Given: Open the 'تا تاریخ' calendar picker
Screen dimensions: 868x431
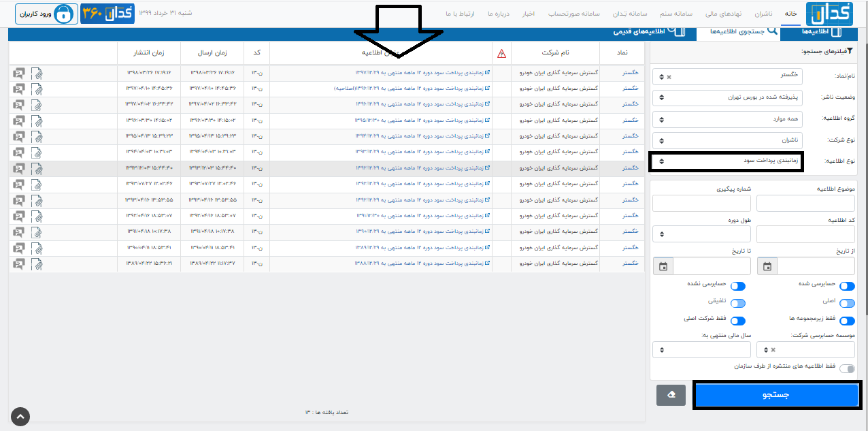Looking at the screenshot, I should (x=663, y=266).
